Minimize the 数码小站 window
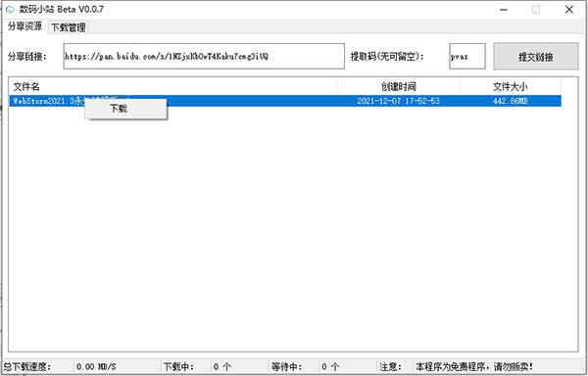 pos(504,10)
